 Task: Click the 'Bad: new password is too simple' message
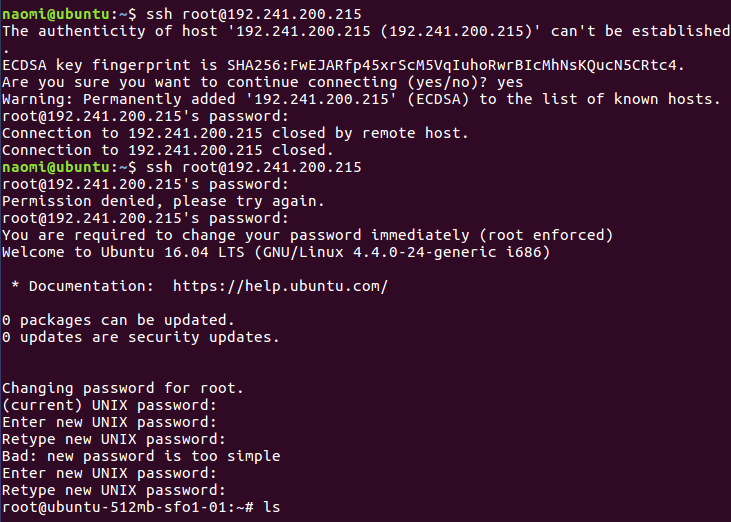point(141,456)
